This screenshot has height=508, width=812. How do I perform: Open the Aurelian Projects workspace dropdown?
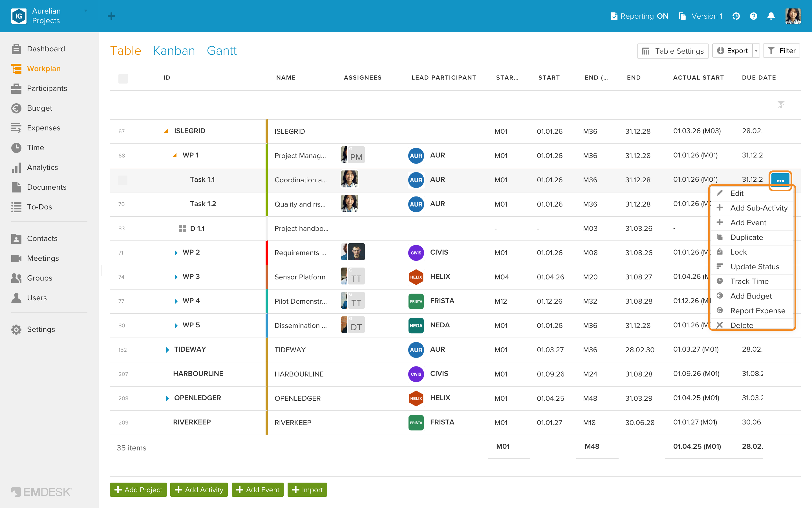[85, 11]
